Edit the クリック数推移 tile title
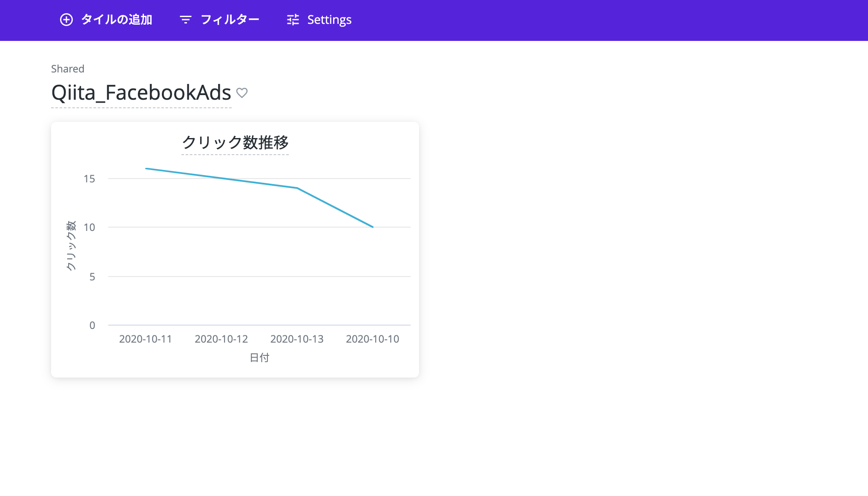 [235, 142]
